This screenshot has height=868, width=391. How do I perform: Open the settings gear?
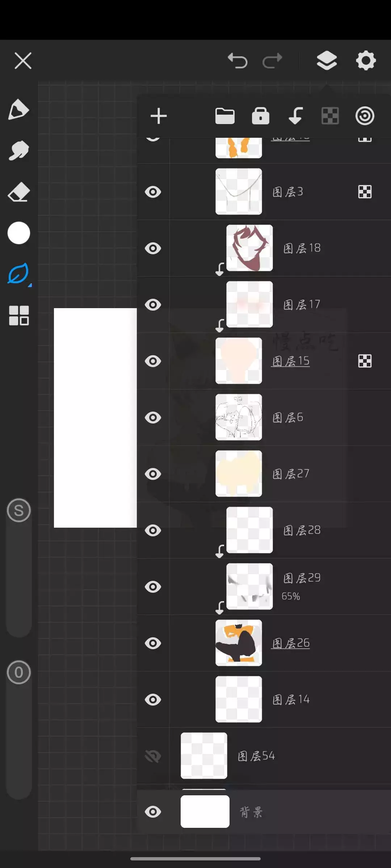point(366,60)
